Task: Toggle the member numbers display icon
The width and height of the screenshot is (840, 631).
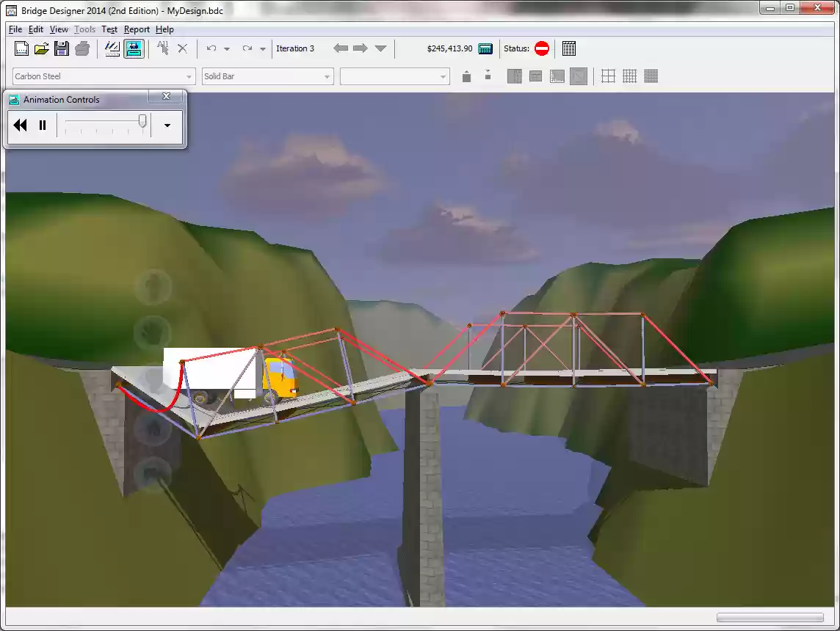Action: tap(579, 76)
